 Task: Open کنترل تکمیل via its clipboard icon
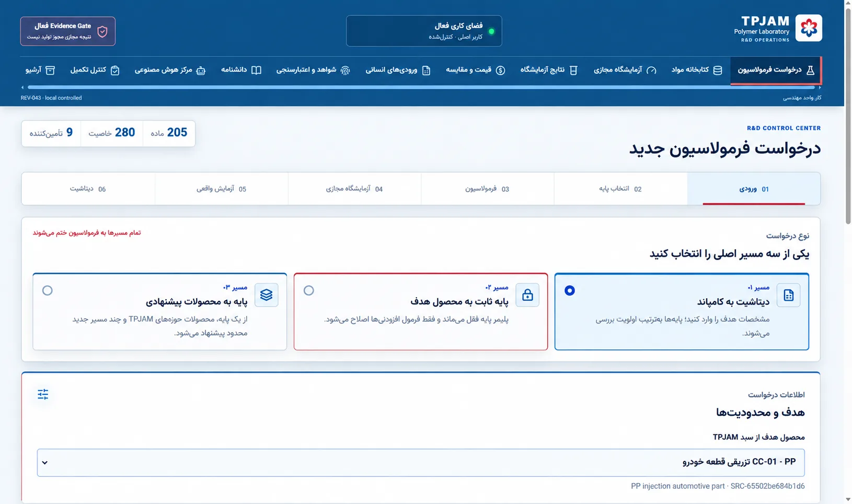coord(115,70)
